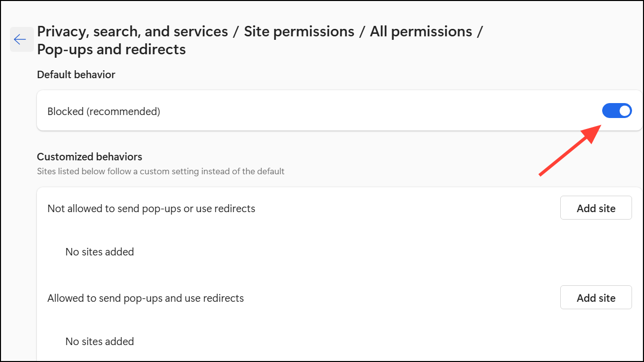Click the back arrow icon

pyautogui.click(x=20, y=39)
